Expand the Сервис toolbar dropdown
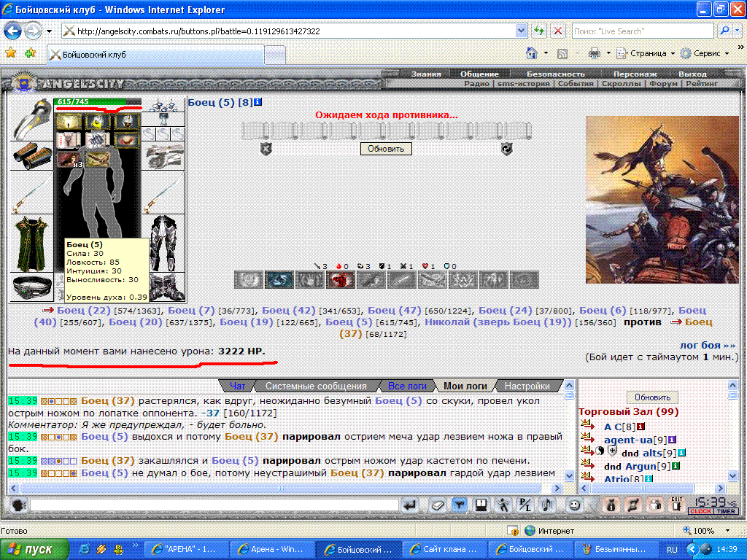Screen dimensions: 747x560 pos(727,53)
